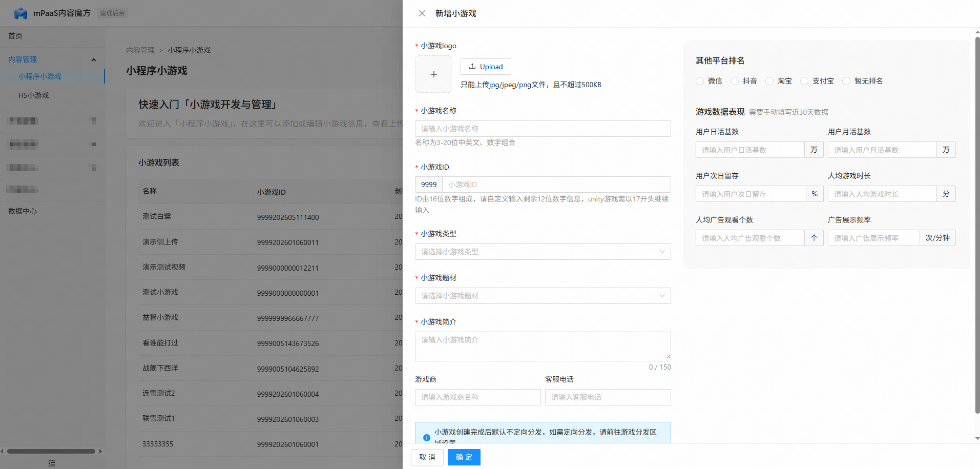The height and width of the screenshot is (469, 980).
Task: Click the 次/分钟 unit addon
Action: 937,238
